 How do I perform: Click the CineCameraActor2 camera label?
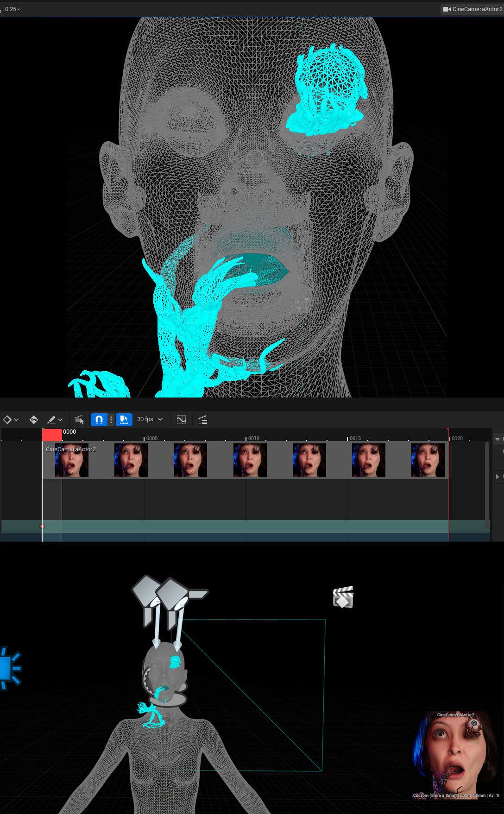[x=472, y=9]
